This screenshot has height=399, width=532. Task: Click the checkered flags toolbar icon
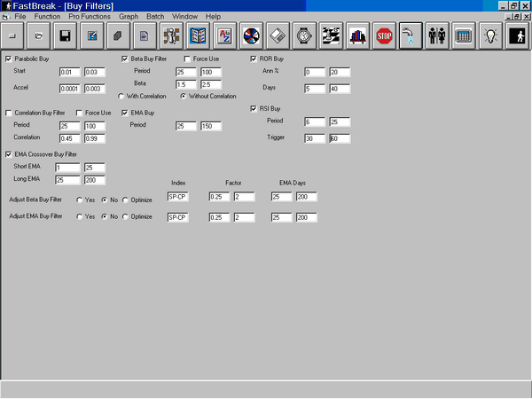[x=331, y=36]
